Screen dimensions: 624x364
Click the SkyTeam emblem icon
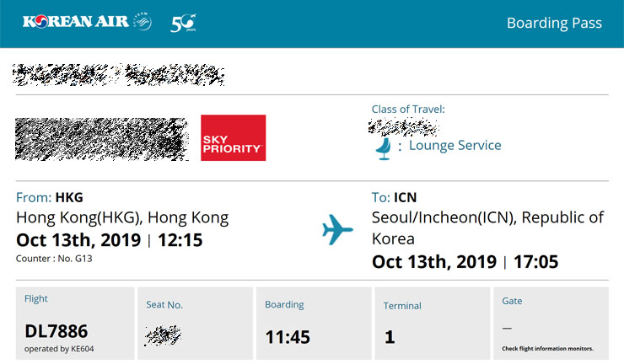[143, 21]
